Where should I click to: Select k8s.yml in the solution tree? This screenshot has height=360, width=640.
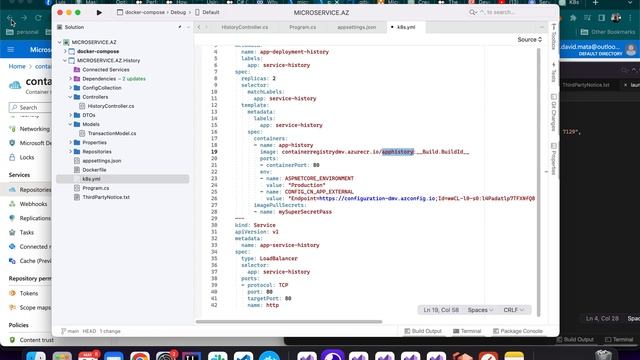[122, 179]
